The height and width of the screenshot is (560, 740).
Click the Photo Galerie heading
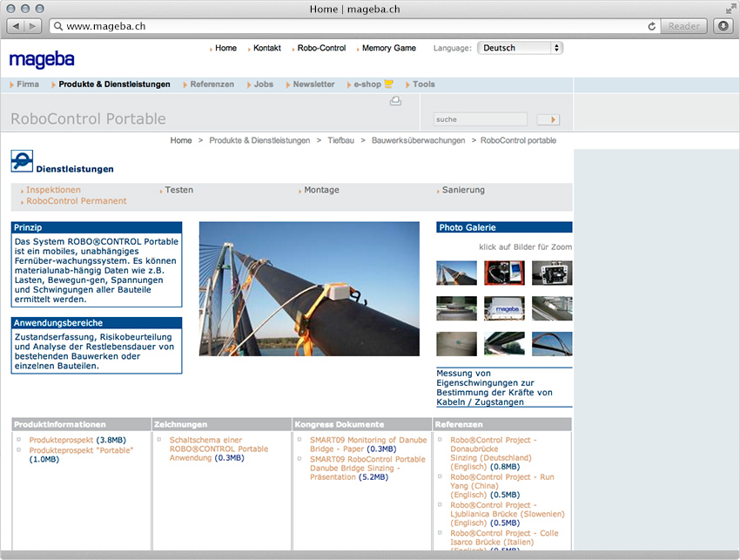pyautogui.click(x=504, y=227)
